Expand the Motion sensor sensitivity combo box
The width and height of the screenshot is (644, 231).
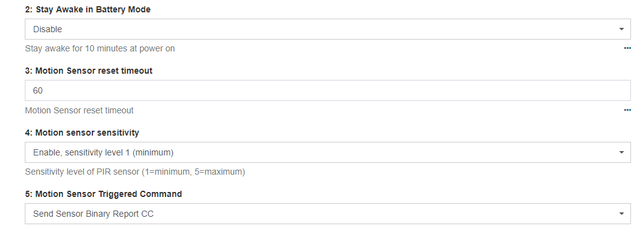pyautogui.click(x=328, y=152)
